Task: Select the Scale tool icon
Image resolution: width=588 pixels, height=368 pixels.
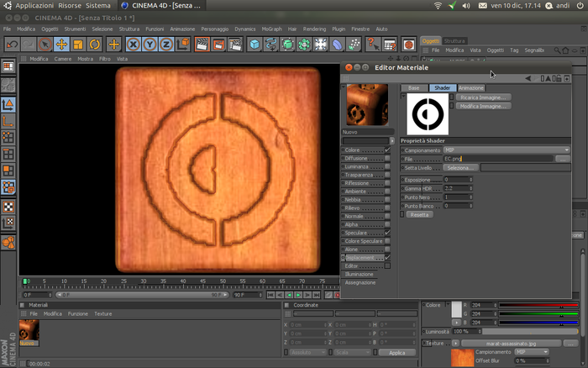Action: (x=78, y=45)
